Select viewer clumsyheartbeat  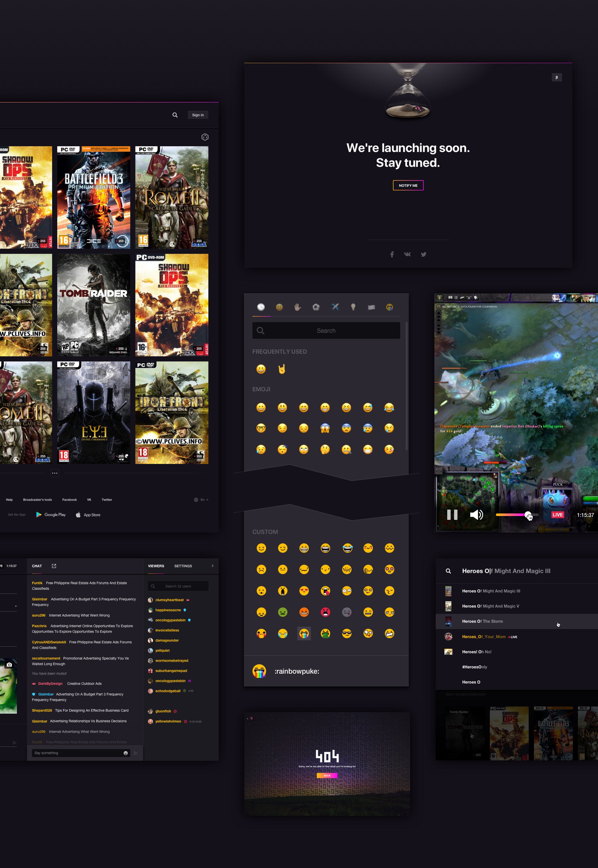pyautogui.click(x=169, y=600)
